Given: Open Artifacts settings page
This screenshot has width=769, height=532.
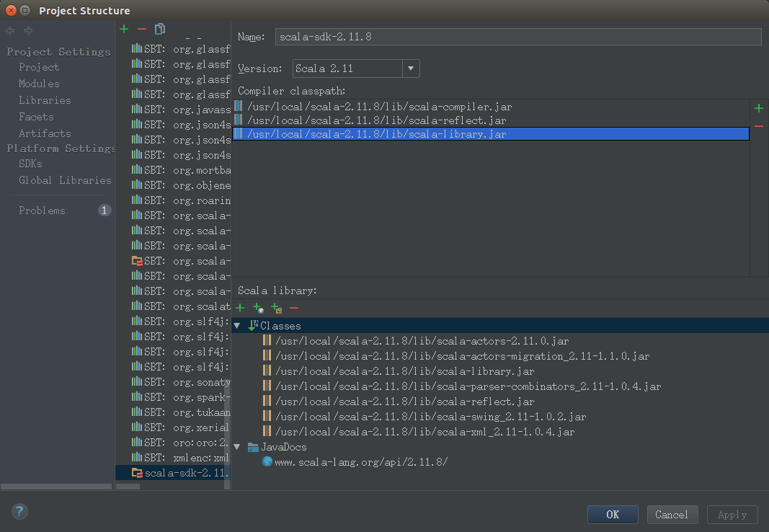Looking at the screenshot, I should pos(45,133).
